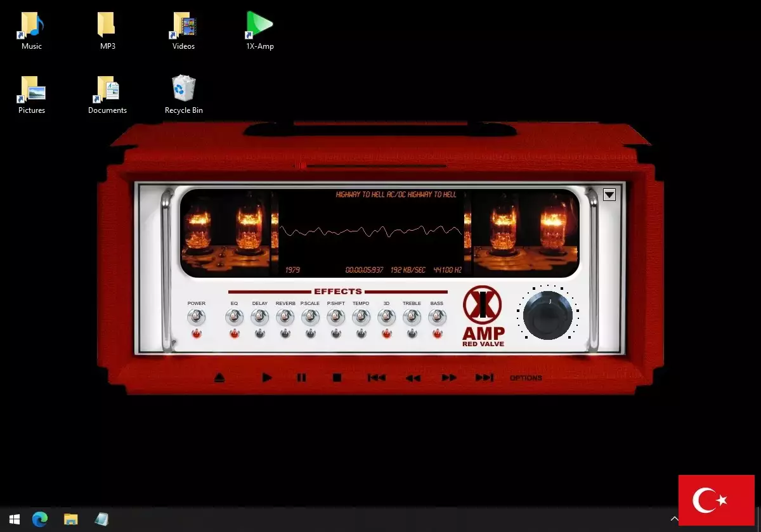Rewind the playing song

tap(413, 378)
